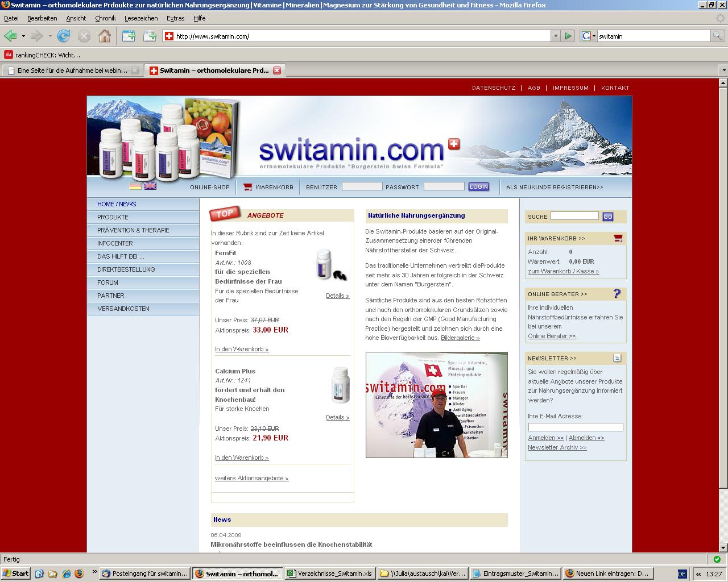Image resolution: width=728 pixels, height=582 pixels.
Task: Switch site language to German flag
Action: [x=135, y=186]
